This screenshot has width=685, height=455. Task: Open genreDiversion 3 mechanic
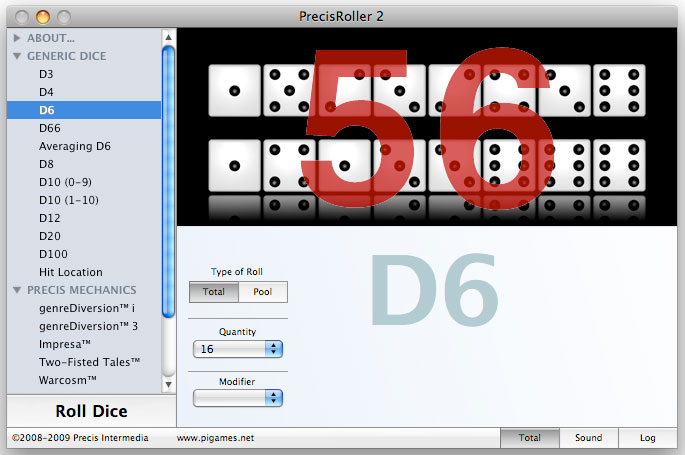click(84, 326)
